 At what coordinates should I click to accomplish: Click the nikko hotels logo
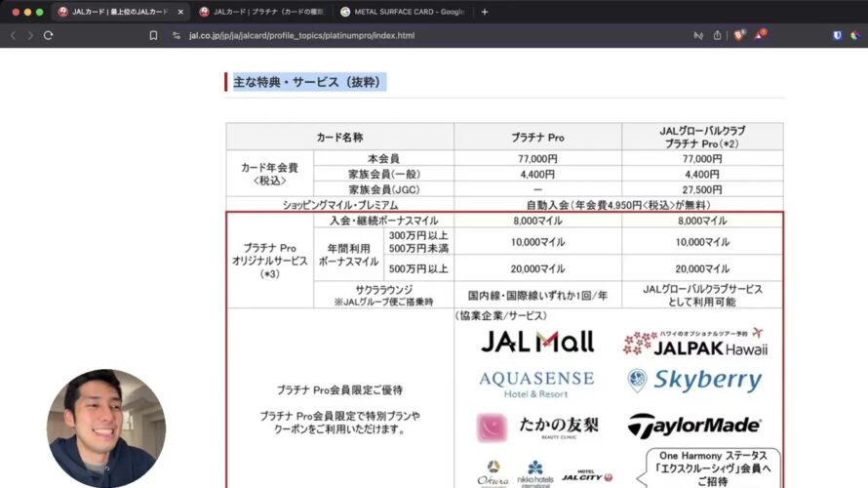click(535, 474)
